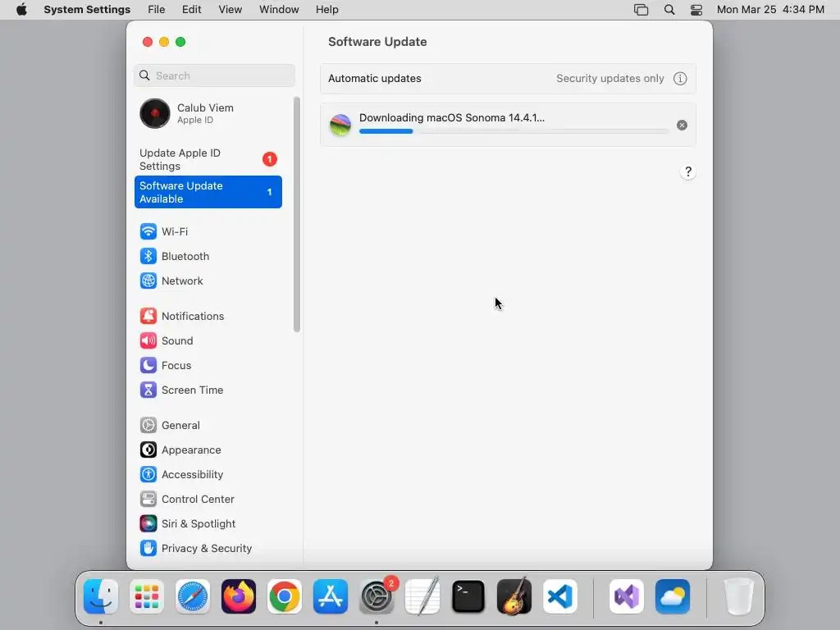Open Trash in the Dock
Screen dimensions: 840x630
pos(739,596)
